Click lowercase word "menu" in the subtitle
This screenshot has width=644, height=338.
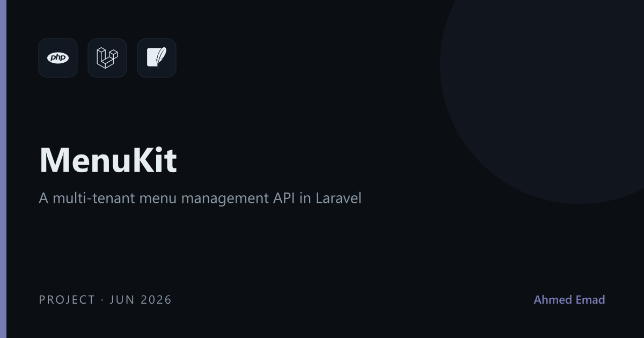158,199
